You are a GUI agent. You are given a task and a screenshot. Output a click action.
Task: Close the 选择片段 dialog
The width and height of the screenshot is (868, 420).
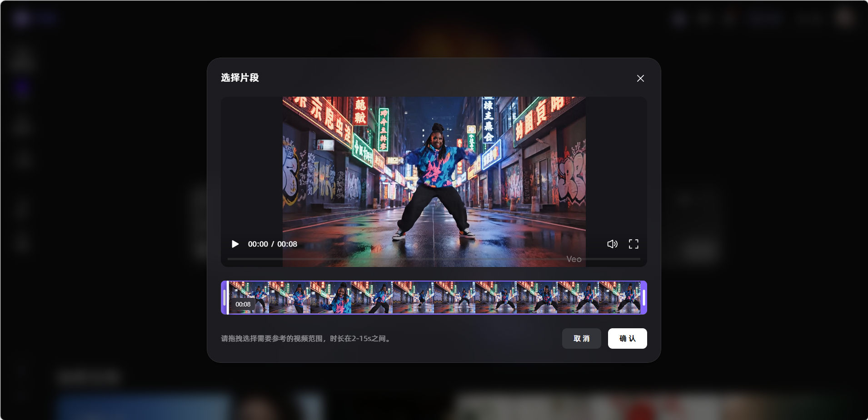640,79
